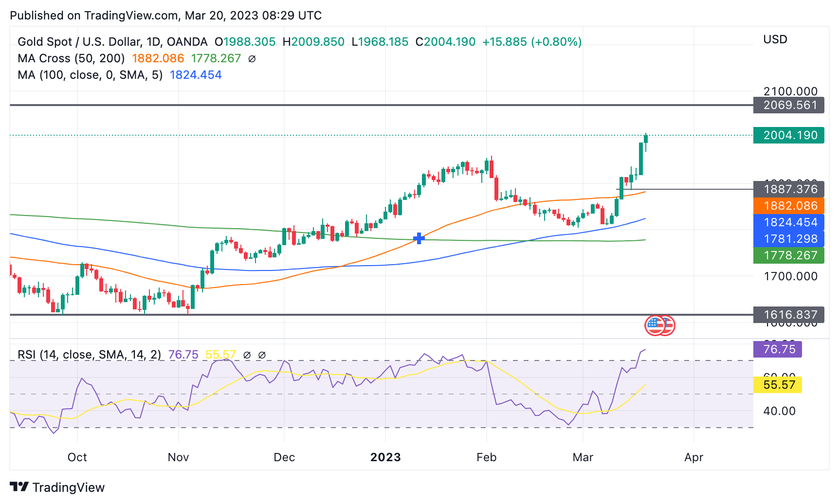Click the second empty-value symbol in RSI legend

(x=261, y=355)
